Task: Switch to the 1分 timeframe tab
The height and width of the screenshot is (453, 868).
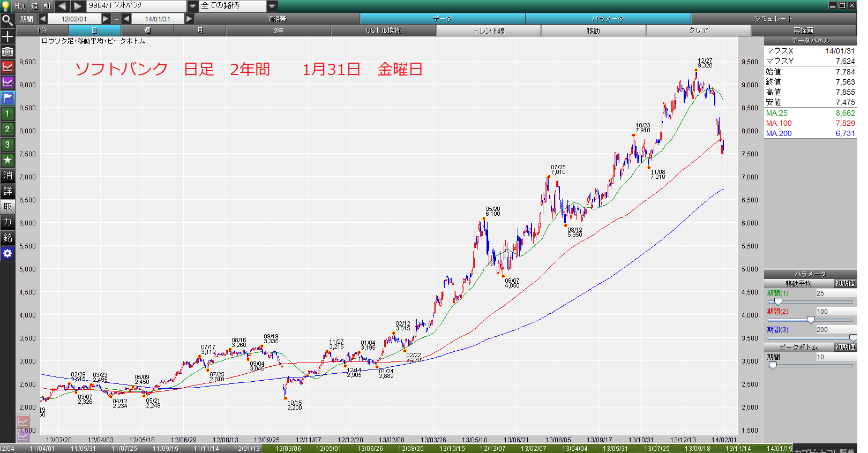Action: coord(42,31)
